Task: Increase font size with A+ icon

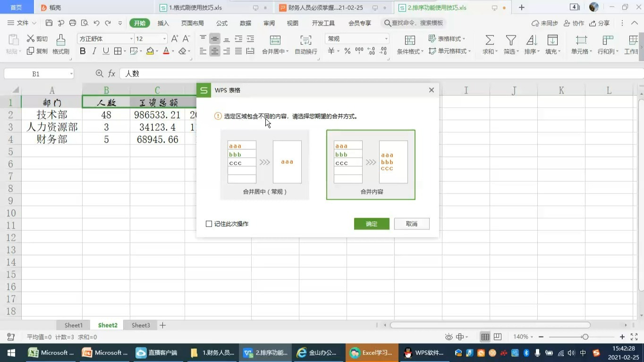Action: (x=175, y=39)
